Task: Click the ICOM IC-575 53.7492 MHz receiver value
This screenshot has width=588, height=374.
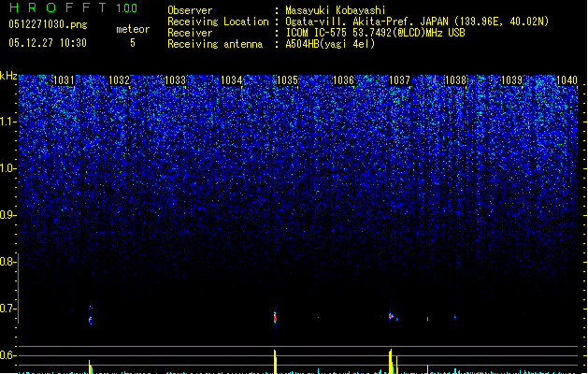Action: pos(375,33)
